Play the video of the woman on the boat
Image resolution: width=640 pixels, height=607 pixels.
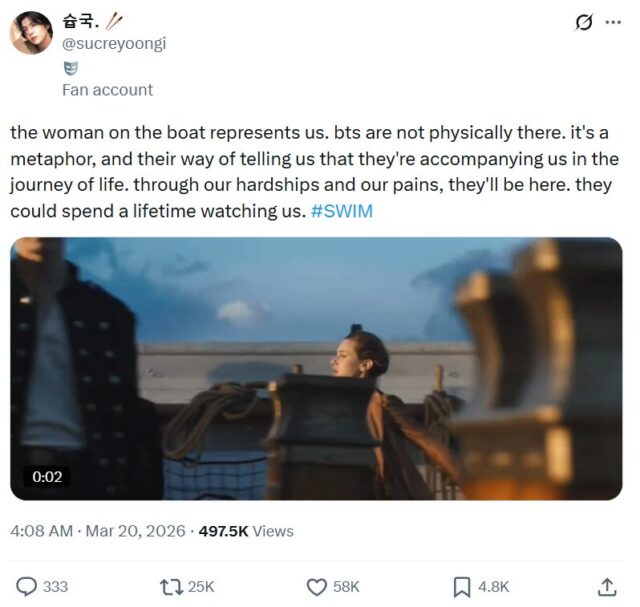316,368
